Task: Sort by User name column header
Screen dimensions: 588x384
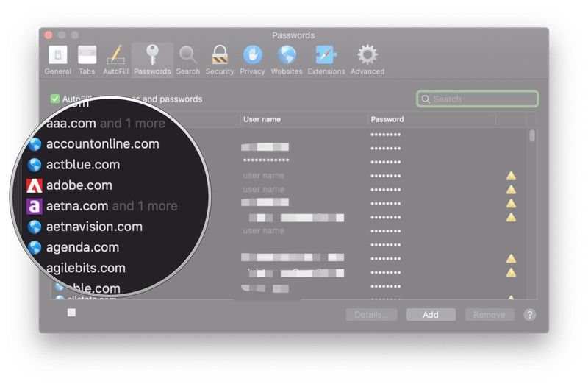Action: 304,119
